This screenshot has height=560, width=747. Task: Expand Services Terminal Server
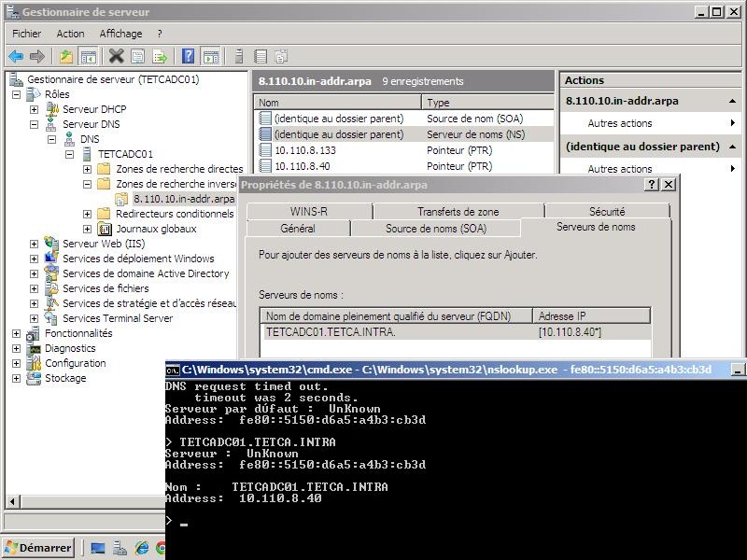(34, 318)
